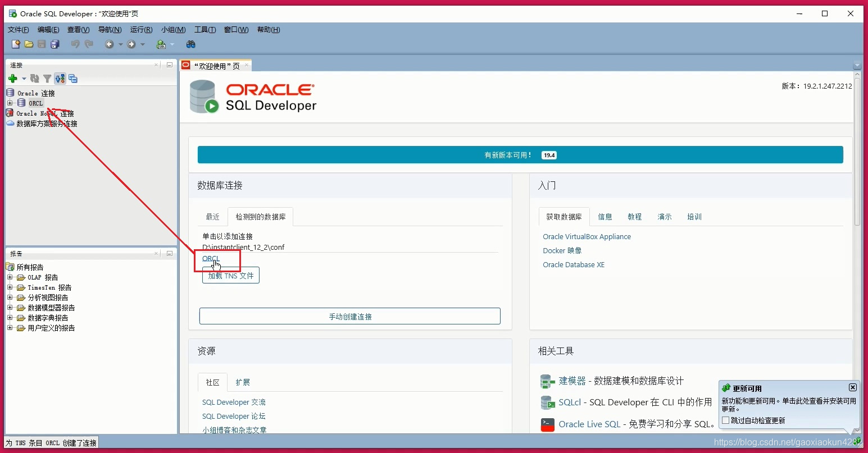
Task: Open the editor tab list dropdown at far right
Action: (x=857, y=66)
